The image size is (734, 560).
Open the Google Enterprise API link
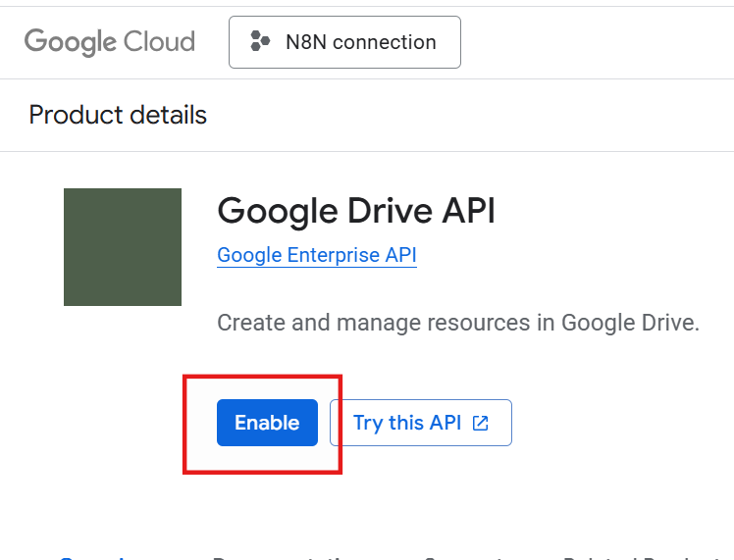point(317,255)
